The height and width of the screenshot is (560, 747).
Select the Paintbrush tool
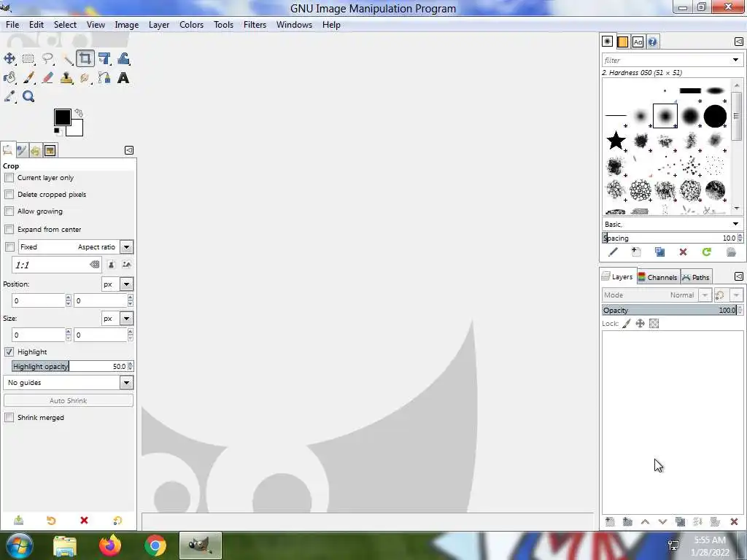click(28, 77)
